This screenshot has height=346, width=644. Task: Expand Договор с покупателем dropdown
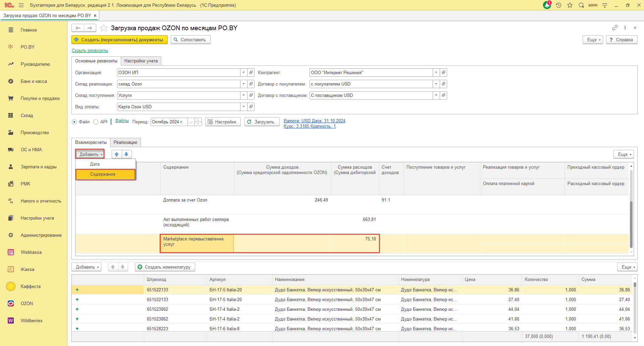point(436,84)
